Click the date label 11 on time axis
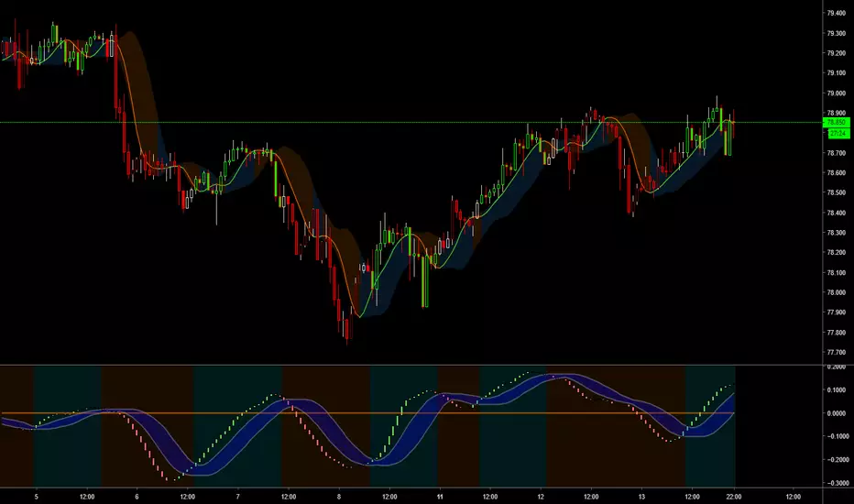 [x=440, y=497]
